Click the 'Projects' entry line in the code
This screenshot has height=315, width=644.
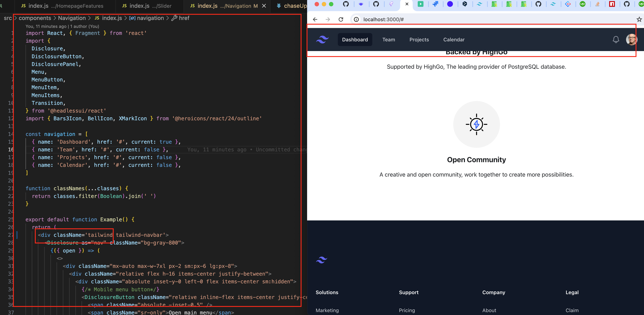[x=106, y=157]
